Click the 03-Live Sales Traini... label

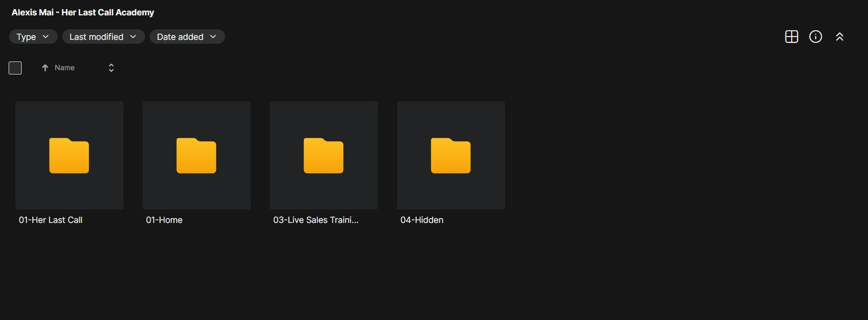316,220
